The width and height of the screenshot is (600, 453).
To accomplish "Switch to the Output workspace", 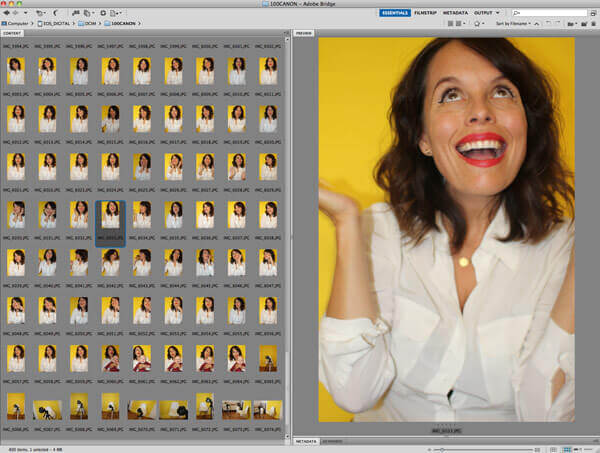I will (x=483, y=13).
